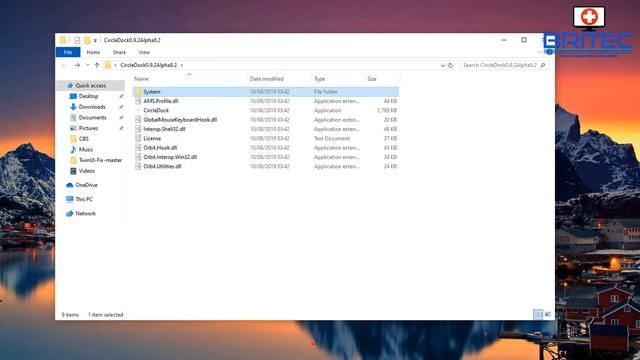The image size is (640, 360).
Task: Select Orbit.Hook.dll file icon
Action: pos(138,148)
